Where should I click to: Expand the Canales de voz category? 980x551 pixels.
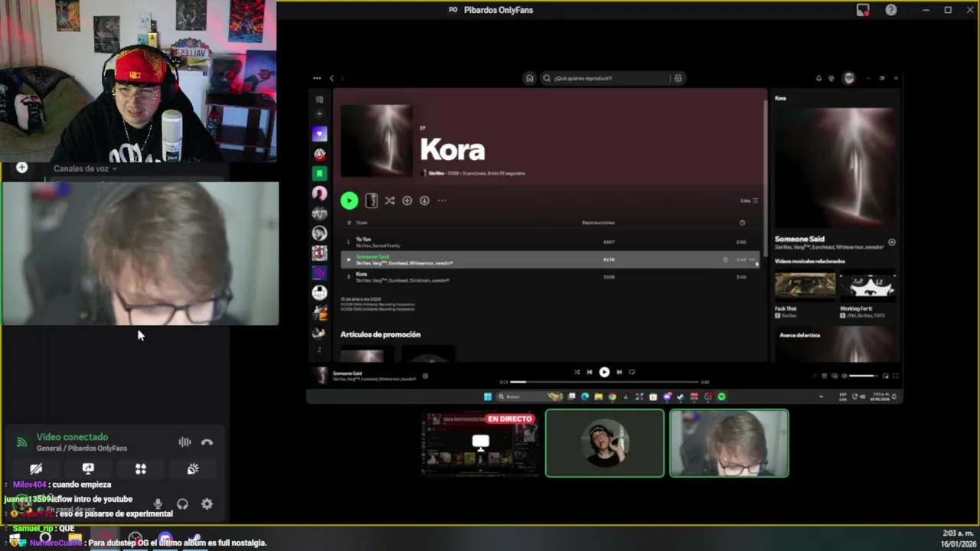[84, 168]
